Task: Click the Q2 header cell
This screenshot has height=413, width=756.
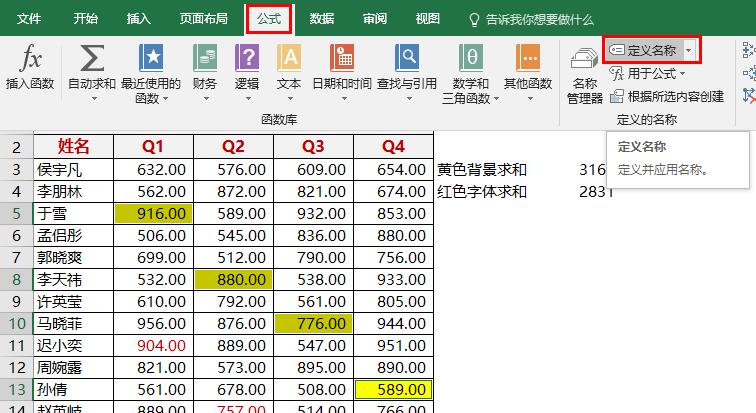Action: tap(233, 146)
